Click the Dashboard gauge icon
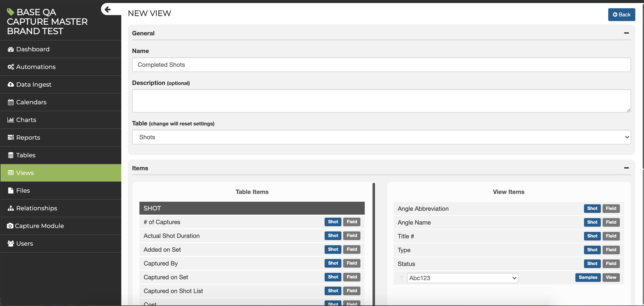 [x=11, y=49]
